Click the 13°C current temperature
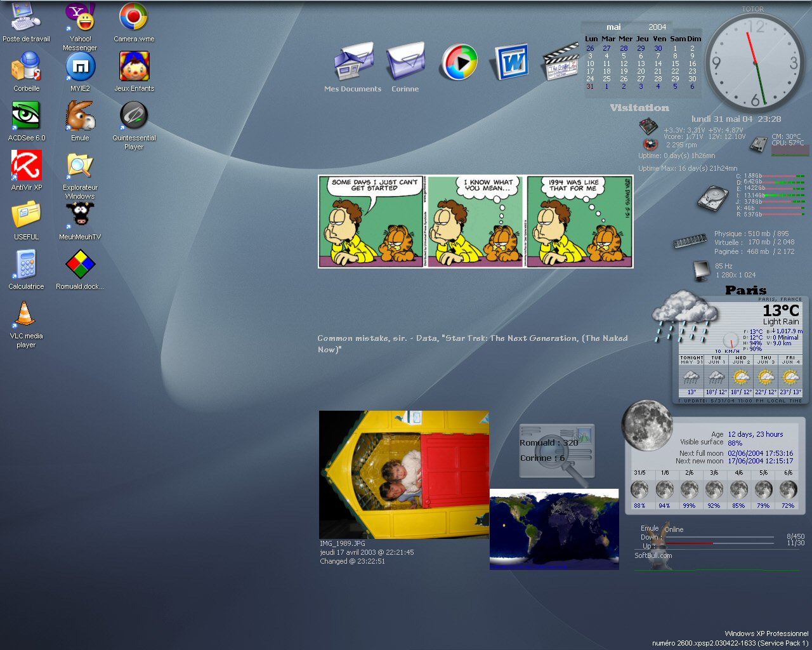This screenshot has height=650, width=812. [781, 310]
